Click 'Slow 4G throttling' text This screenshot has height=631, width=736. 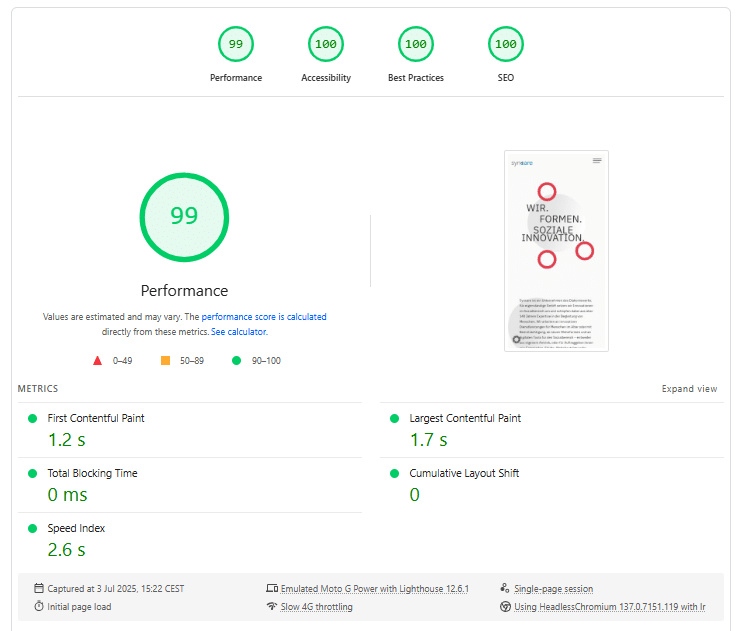[x=316, y=607]
